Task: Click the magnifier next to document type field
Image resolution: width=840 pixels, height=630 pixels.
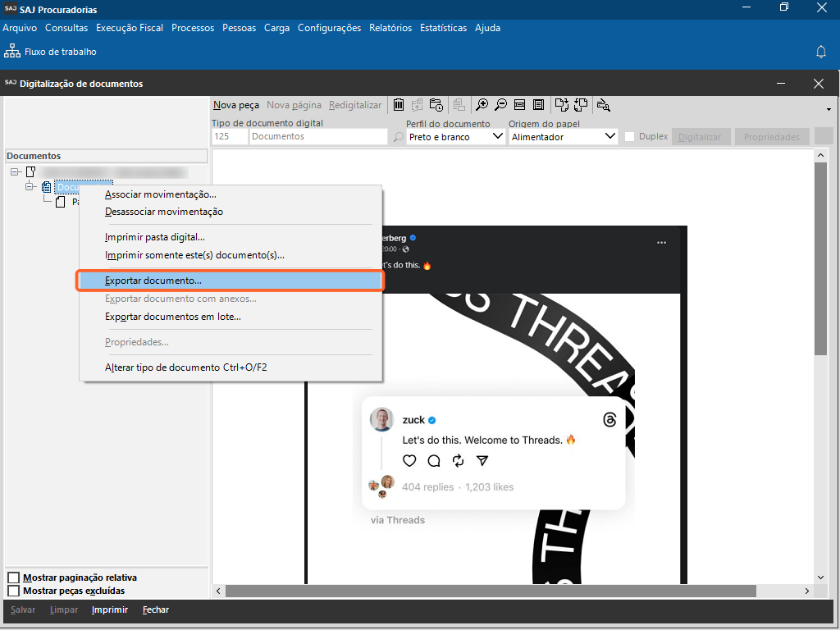Action: click(398, 137)
